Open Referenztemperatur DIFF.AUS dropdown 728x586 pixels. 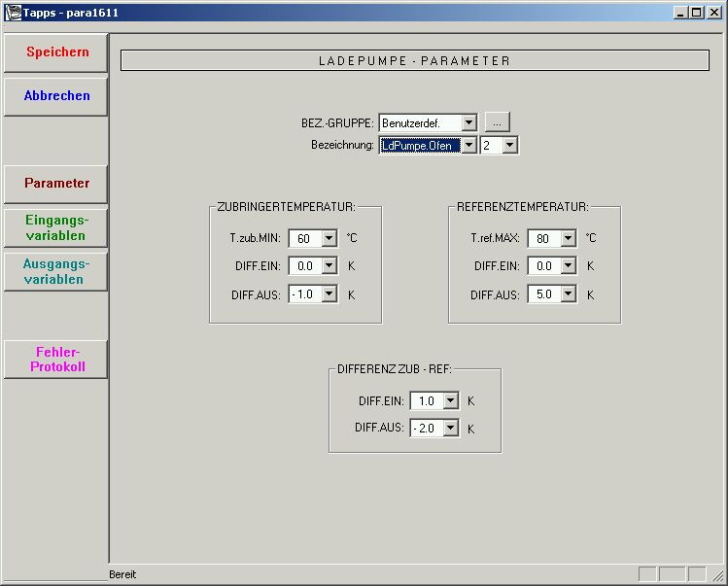pos(568,293)
